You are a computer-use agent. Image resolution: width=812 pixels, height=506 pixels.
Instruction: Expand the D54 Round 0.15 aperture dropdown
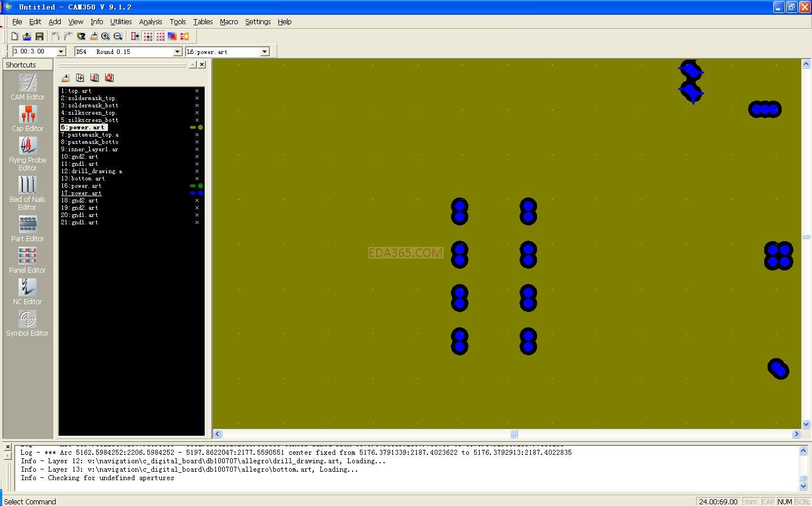point(177,52)
